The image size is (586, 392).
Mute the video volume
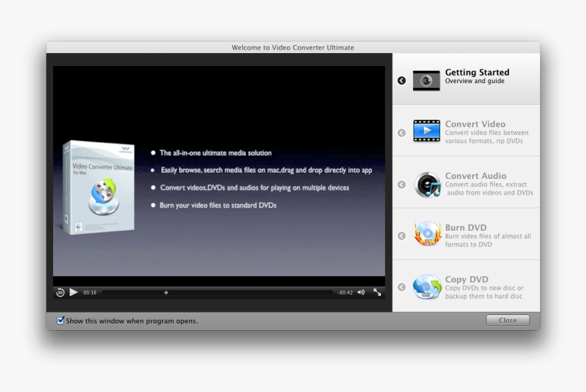(361, 293)
